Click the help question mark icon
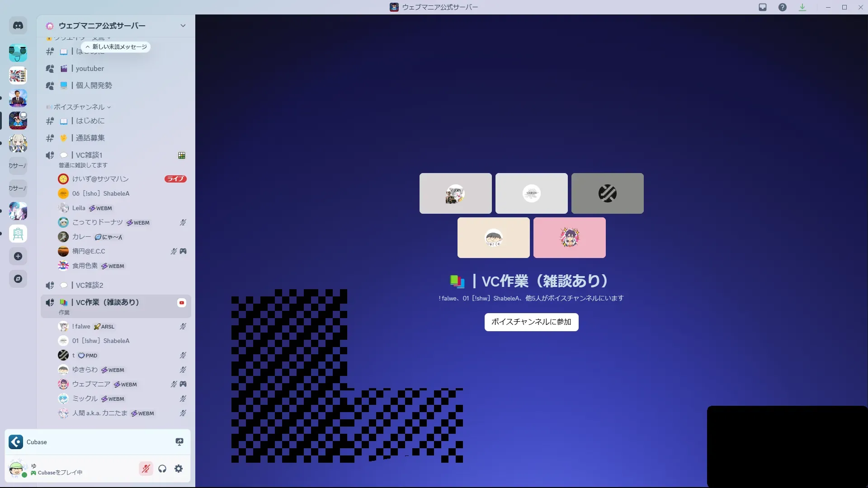This screenshot has width=868, height=488. pyautogui.click(x=783, y=7)
